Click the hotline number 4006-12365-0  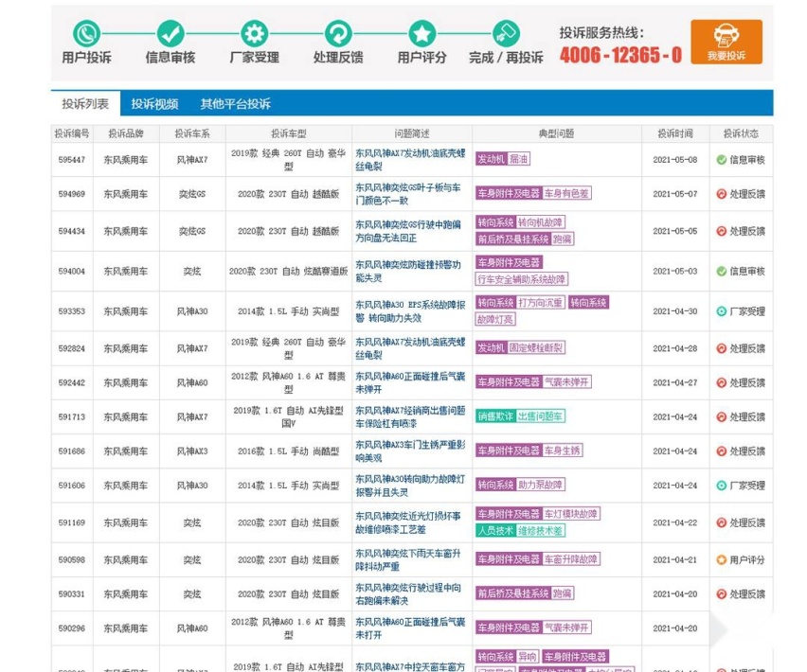click(x=620, y=55)
